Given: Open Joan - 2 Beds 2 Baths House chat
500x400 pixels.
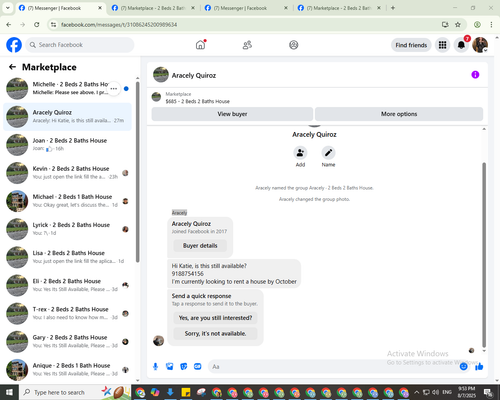Looking at the screenshot, I should tap(67, 145).
